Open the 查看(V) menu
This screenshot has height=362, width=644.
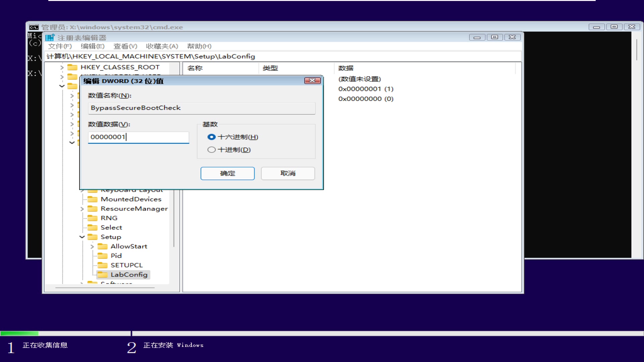point(125,46)
